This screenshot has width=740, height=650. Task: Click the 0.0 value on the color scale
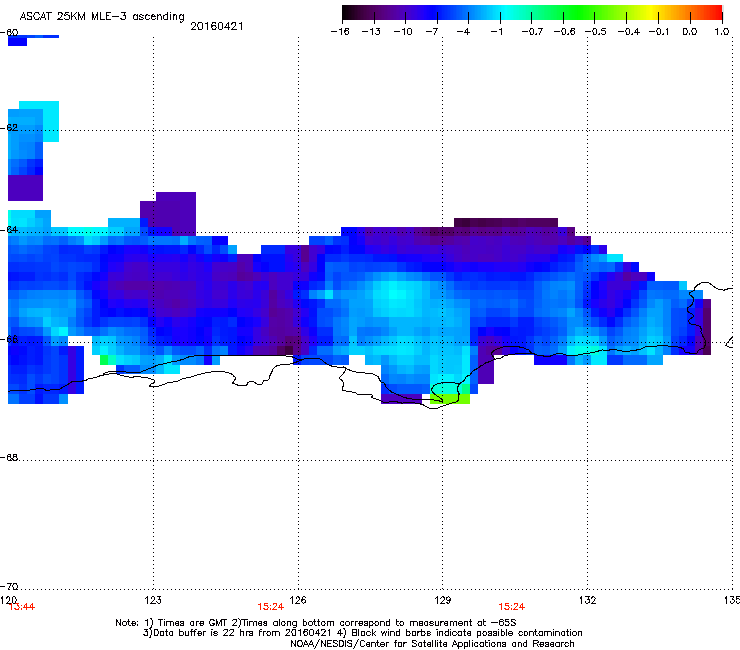click(690, 32)
